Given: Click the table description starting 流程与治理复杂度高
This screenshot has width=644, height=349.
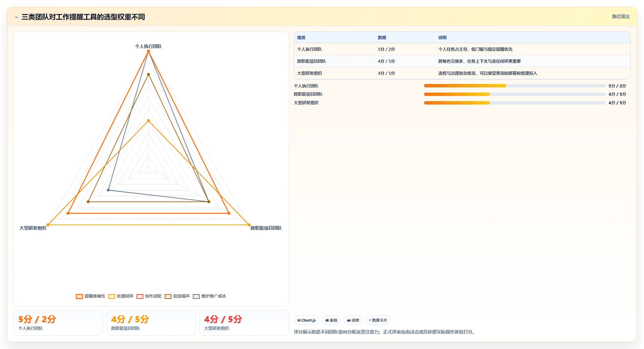Looking at the screenshot, I should coord(487,73).
